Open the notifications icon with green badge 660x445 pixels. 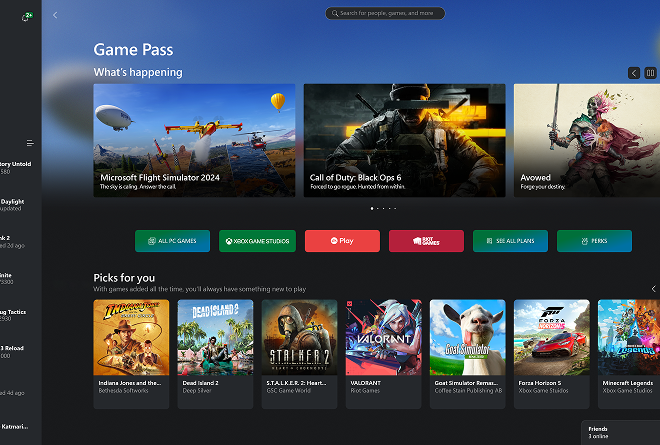26,17
